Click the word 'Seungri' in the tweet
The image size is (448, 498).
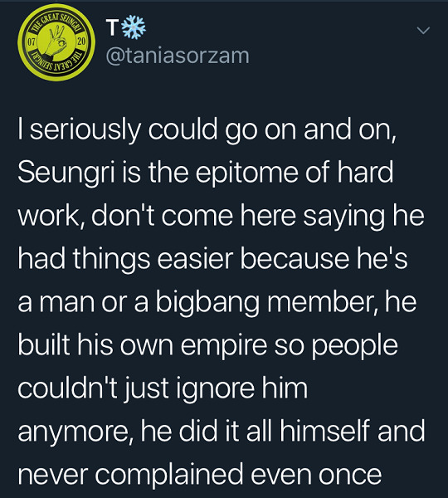[66, 173]
